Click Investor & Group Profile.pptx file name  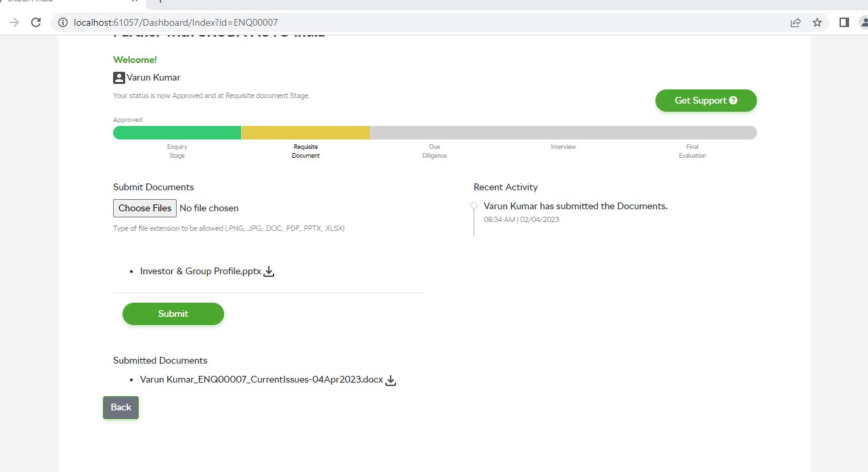200,271
